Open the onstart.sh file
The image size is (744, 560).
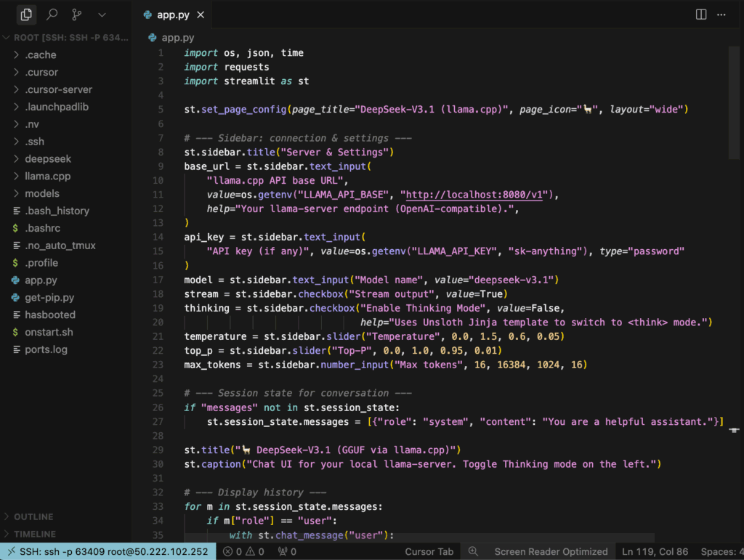(66, 332)
